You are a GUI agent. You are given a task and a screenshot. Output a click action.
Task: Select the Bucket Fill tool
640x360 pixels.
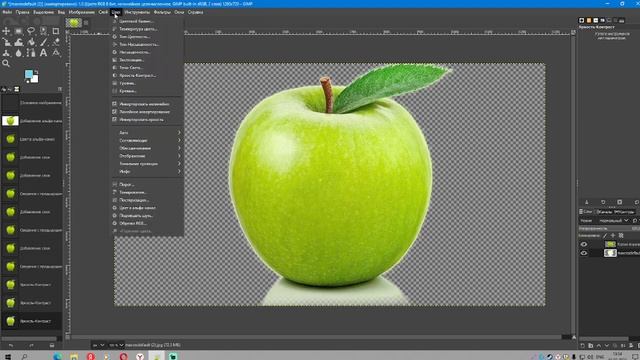31,42
